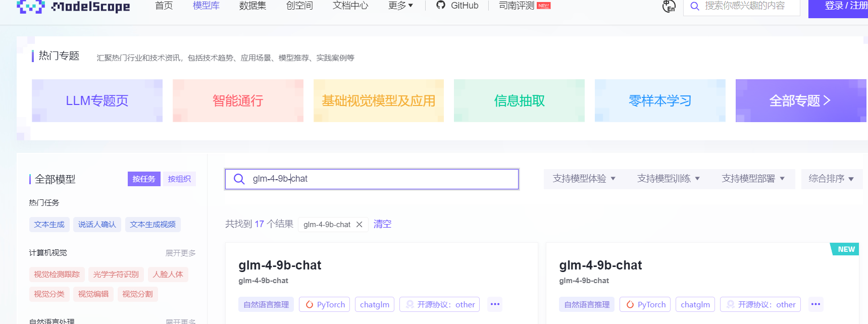Expand more 计算机视觉 tasks via 展开更多
The width and height of the screenshot is (868, 324).
click(x=180, y=253)
